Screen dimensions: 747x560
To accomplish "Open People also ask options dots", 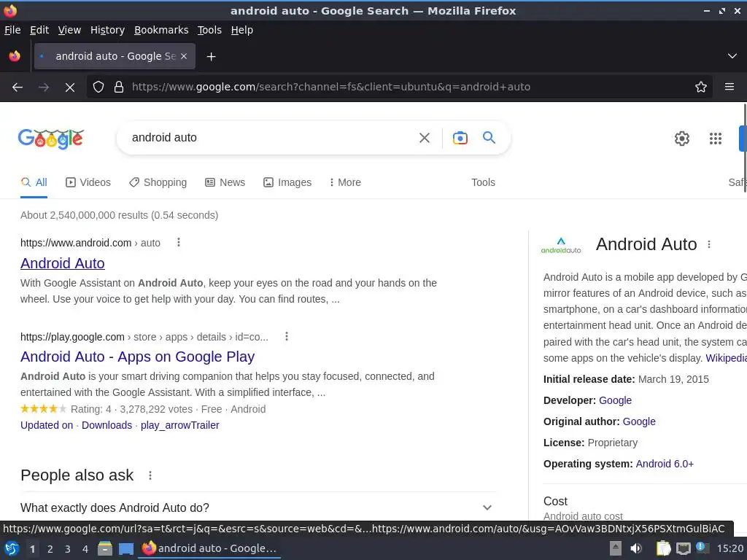I will [150, 475].
